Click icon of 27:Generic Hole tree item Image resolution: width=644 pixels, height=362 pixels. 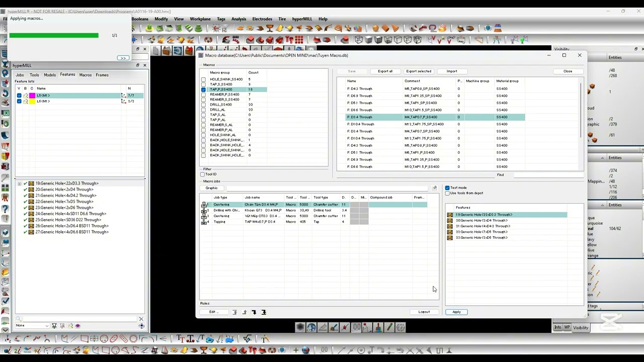pyautogui.click(x=31, y=232)
